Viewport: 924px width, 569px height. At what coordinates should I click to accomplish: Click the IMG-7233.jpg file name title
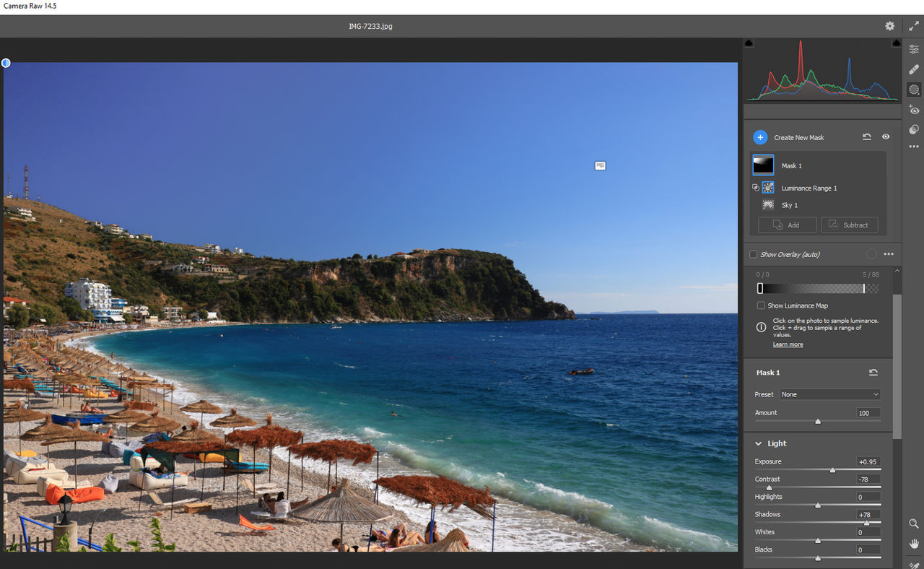(370, 26)
